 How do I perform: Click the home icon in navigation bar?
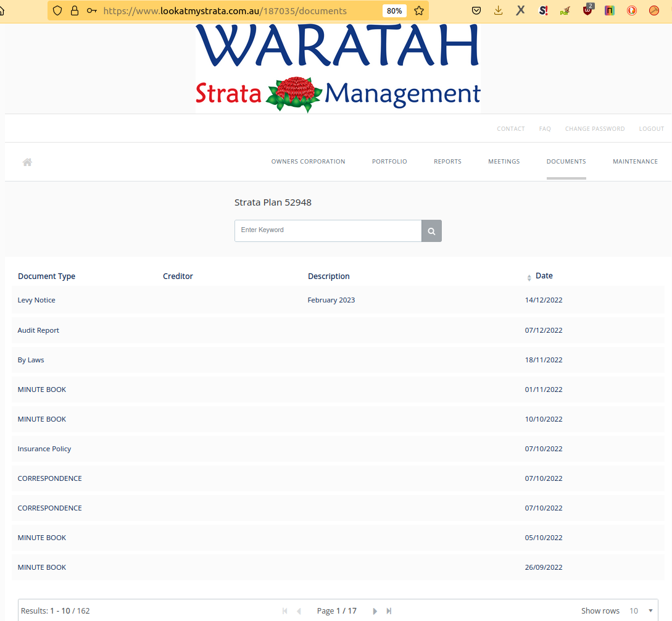click(27, 162)
